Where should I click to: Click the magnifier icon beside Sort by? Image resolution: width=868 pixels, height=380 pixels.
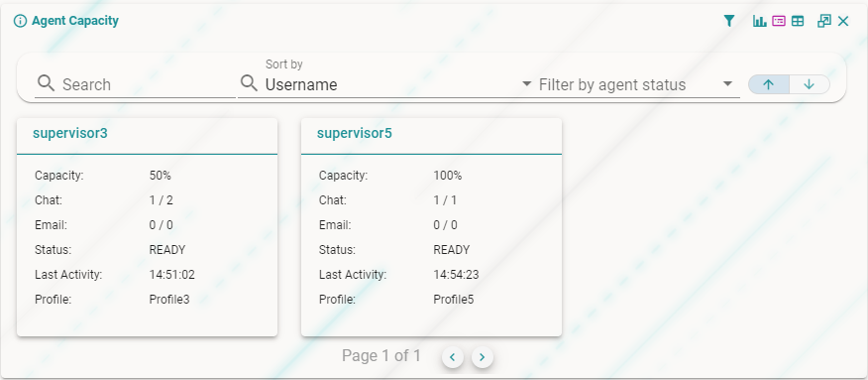[x=249, y=83]
